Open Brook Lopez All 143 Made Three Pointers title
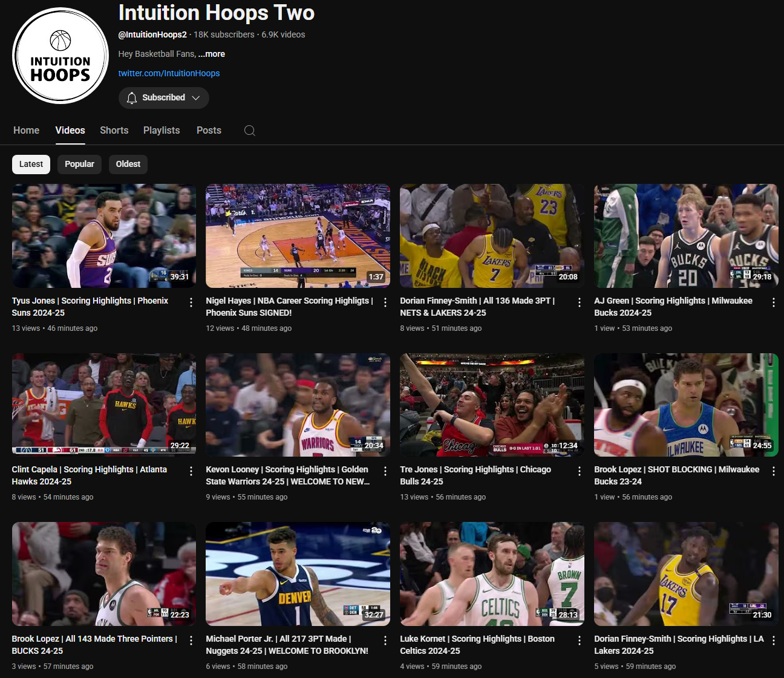 point(94,645)
